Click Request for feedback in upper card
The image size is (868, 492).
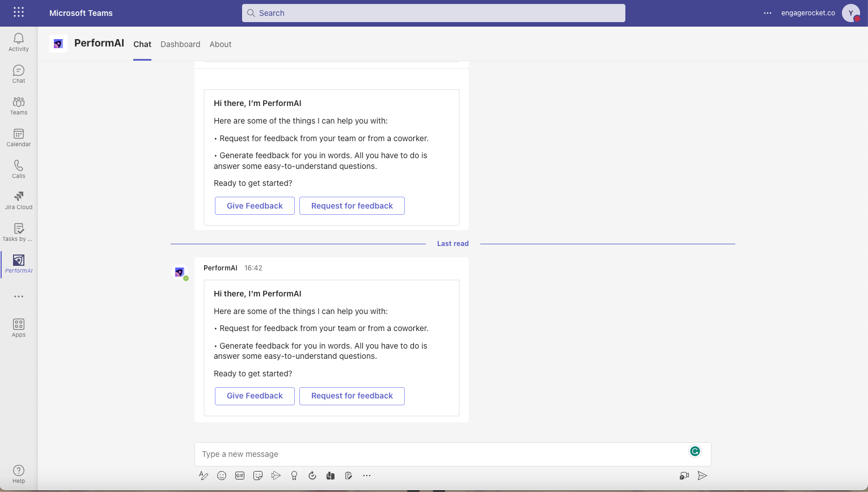click(x=352, y=206)
